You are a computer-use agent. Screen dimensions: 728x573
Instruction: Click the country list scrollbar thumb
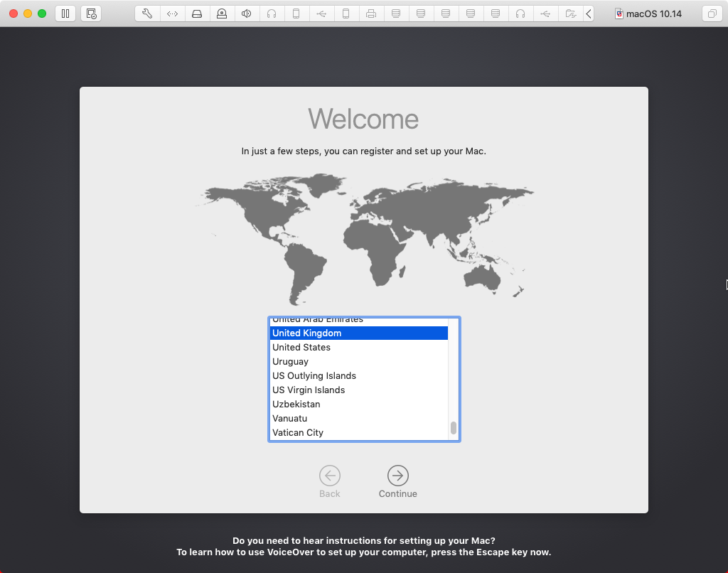coord(452,427)
